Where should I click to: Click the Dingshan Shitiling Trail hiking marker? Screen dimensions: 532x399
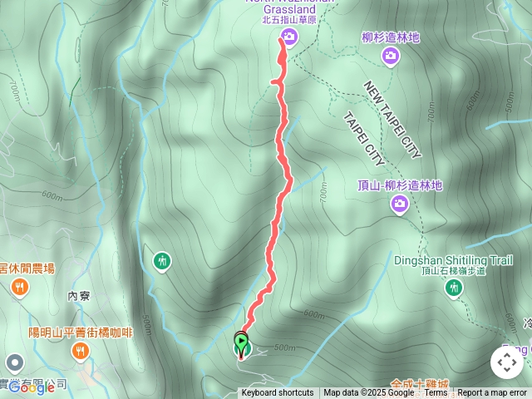(454, 288)
